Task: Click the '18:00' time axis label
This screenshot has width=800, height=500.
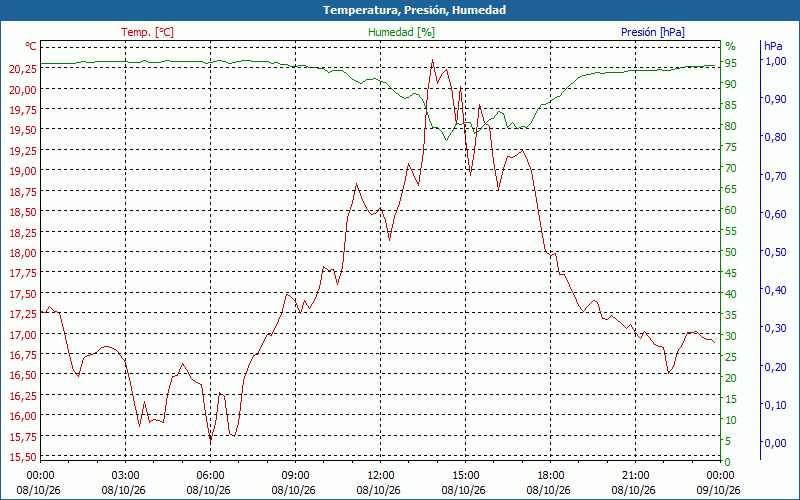Action: pos(551,476)
